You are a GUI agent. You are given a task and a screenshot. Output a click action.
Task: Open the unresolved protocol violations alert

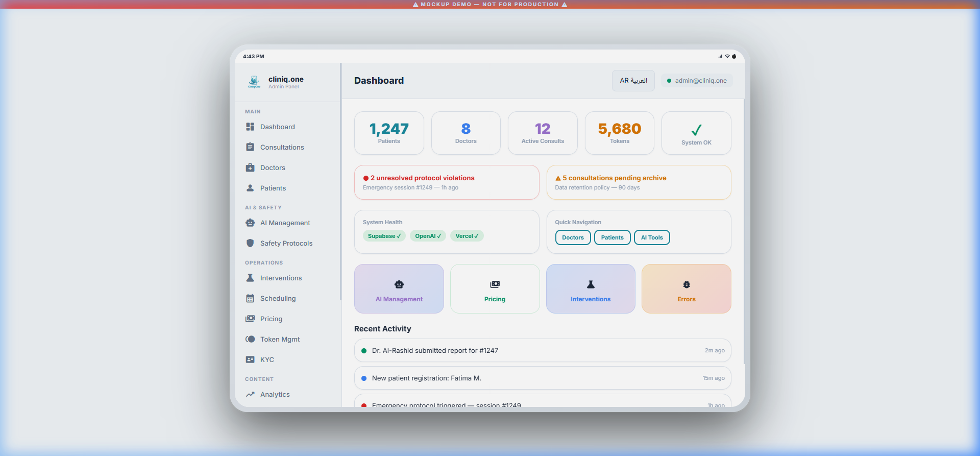[x=447, y=182]
